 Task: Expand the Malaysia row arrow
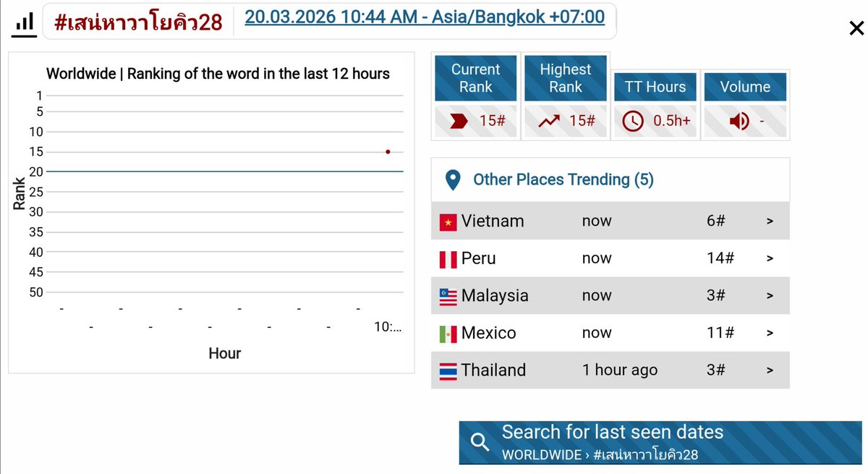770,296
